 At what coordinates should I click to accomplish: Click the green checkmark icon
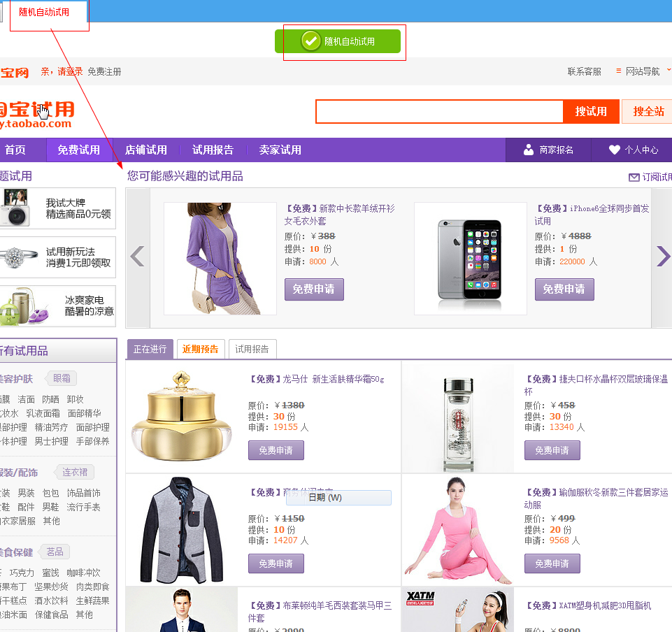coord(310,41)
